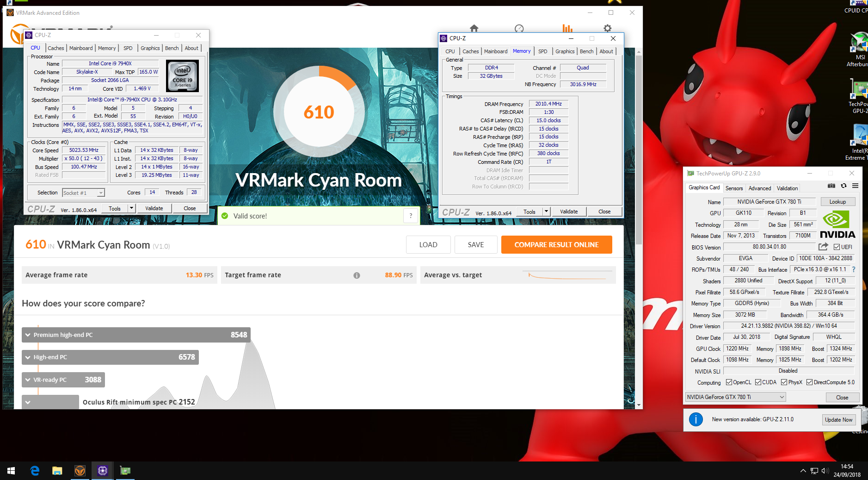Viewport: 868px width, 480px height.
Task: Click COMPARE RESULT ONLINE button
Action: pyautogui.click(x=556, y=245)
